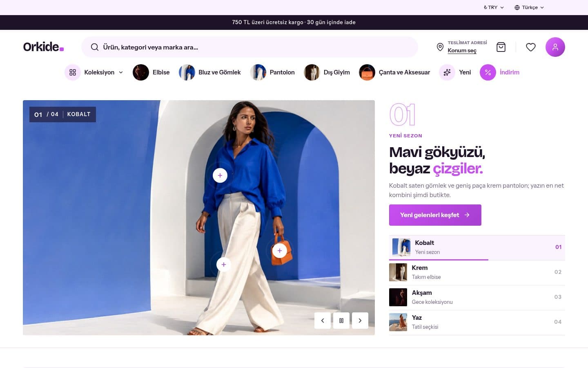Open the Çanta ve Aksesuar category
Image resolution: width=588 pixels, height=368 pixels.
395,72
